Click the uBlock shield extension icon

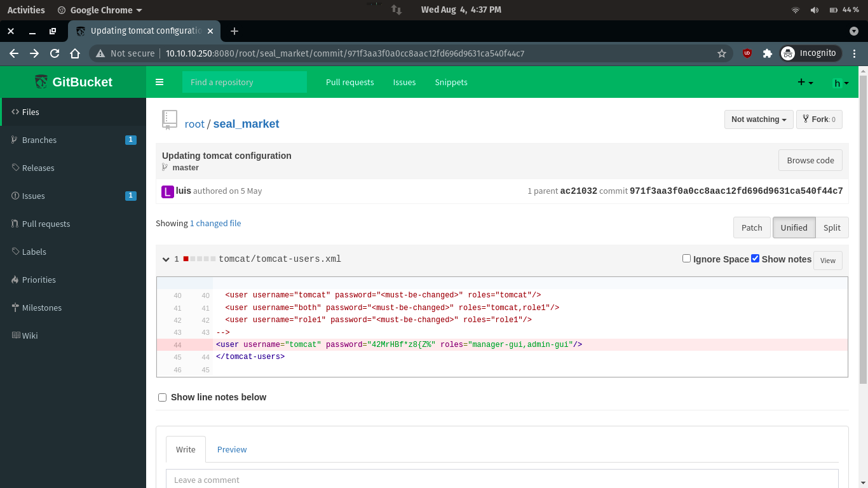(747, 53)
